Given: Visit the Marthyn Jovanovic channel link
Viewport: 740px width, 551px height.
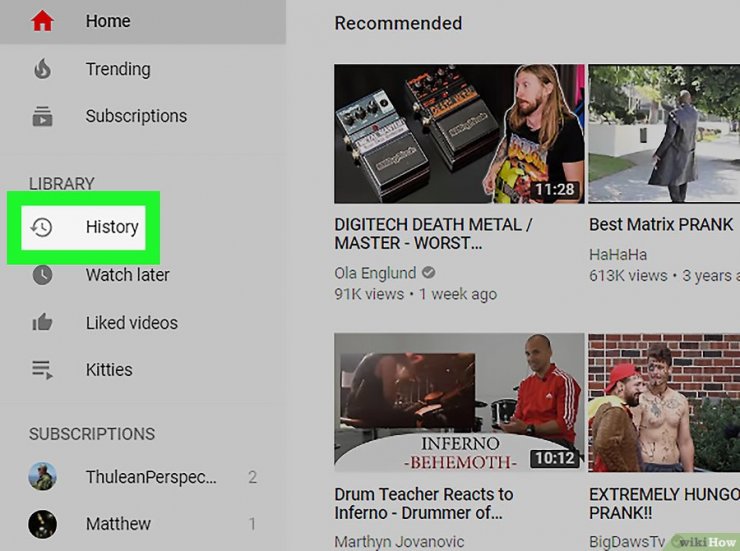Looking at the screenshot, I should [x=399, y=542].
